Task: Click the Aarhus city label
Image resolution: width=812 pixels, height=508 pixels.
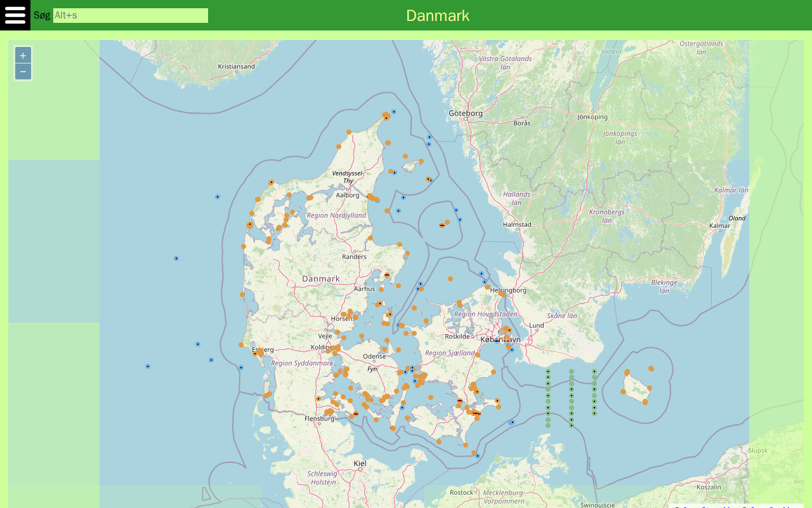Action: click(365, 288)
